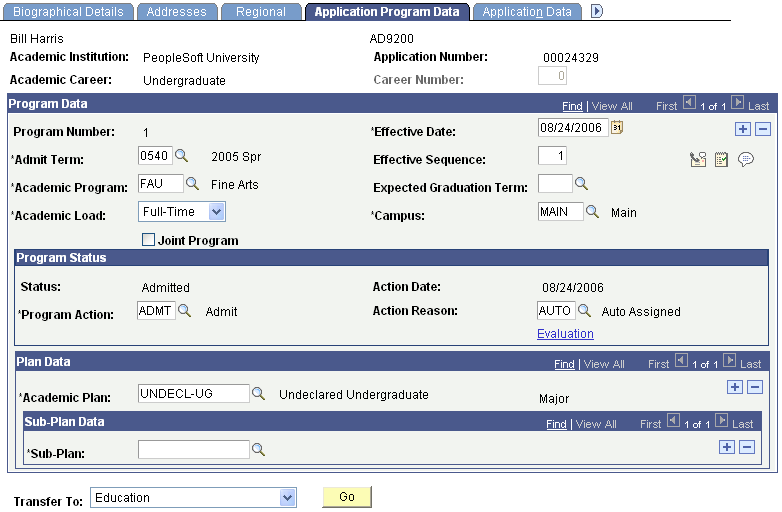Click application number 00024329
Image resolution: width=782 pixels, height=512 pixels.
[571, 58]
